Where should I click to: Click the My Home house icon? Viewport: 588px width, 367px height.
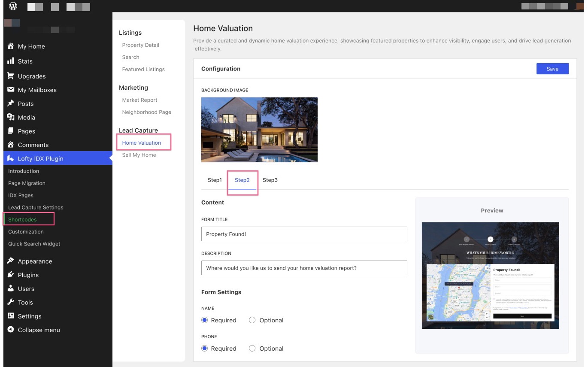click(11, 46)
